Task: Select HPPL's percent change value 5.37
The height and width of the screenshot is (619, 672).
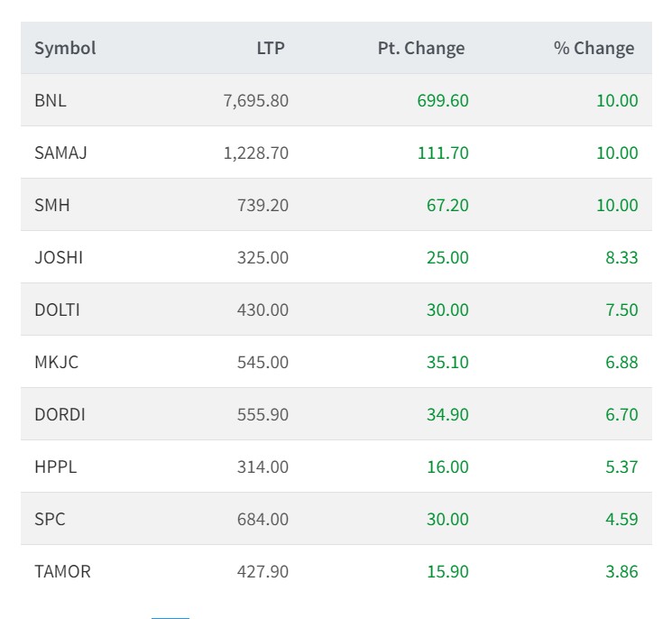Action: pos(621,467)
